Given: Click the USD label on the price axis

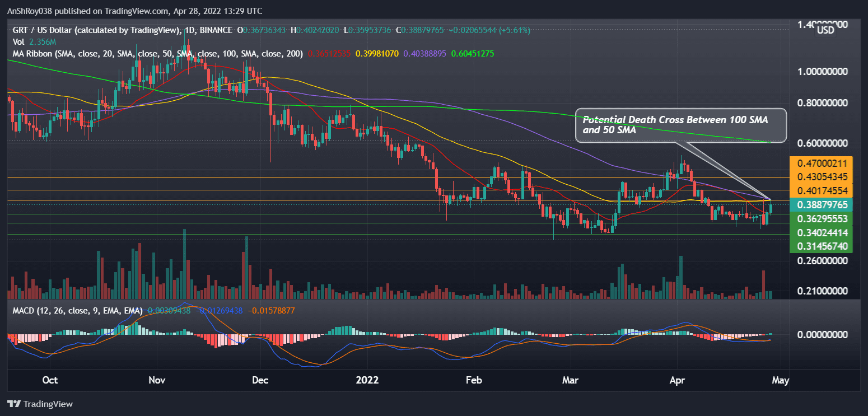Looking at the screenshot, I should tap(825, 31).
